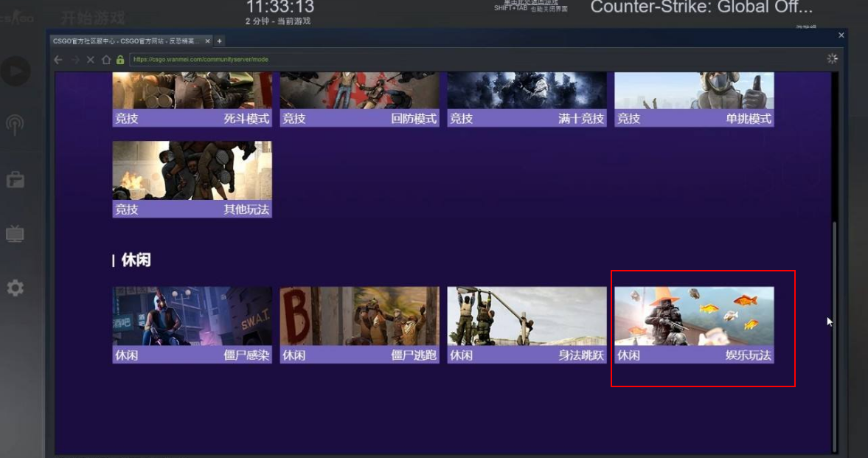Open the 僵尸逃跑 casual card
The width and height of the screenshot is (868, 458).
pyautogui.click(x=359, y=325)
